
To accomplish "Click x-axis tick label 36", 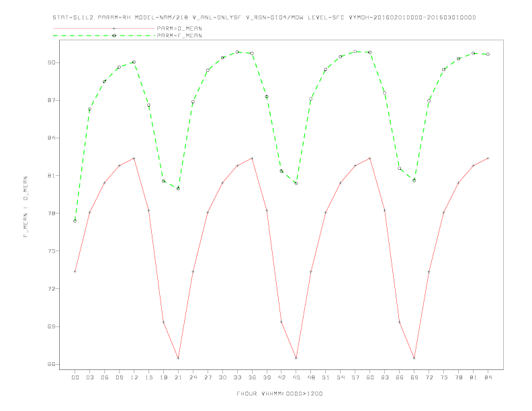I will (x=252, y=377).
